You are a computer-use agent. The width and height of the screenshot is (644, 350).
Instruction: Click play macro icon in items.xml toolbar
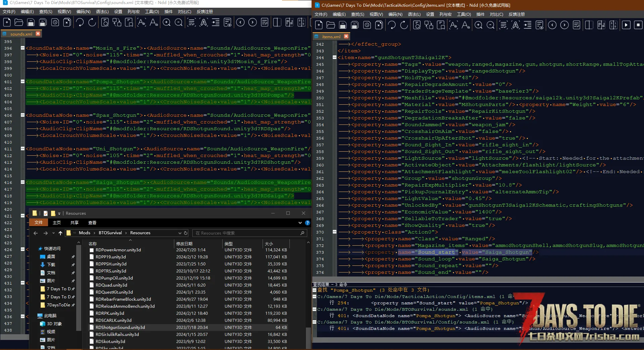coord(626,25)
